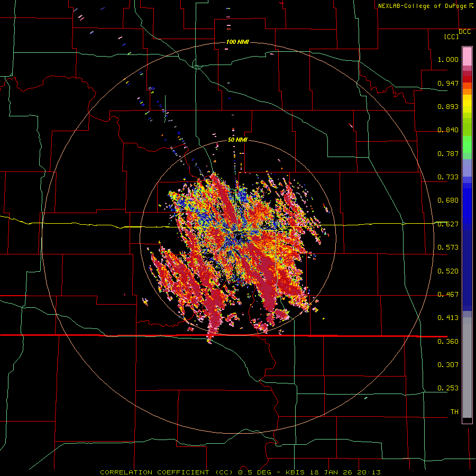This screenshot has height=476, width=476.
Task: Select the 0.733 color scale value
Action: click(448, 177)
